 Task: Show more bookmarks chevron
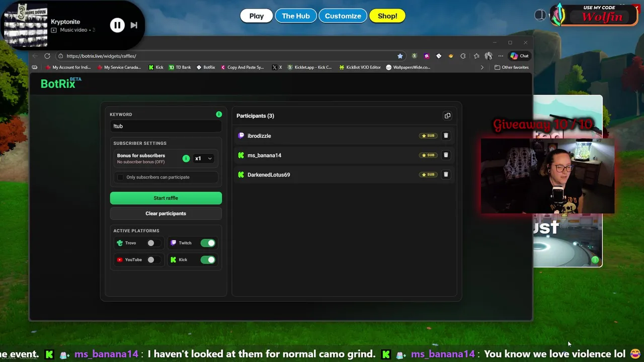(482, 67)
